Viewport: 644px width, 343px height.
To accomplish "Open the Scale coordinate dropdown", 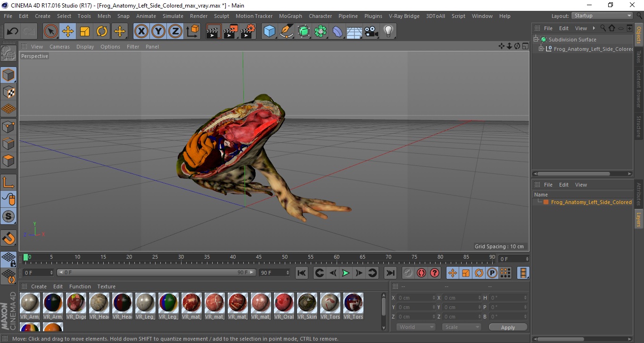I will (462, 327).
